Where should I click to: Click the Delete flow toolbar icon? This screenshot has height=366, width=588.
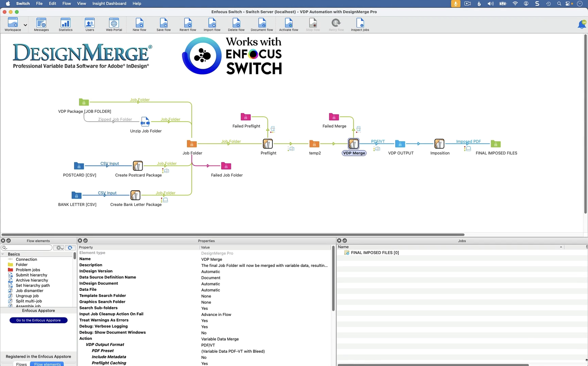pos(236,25)
